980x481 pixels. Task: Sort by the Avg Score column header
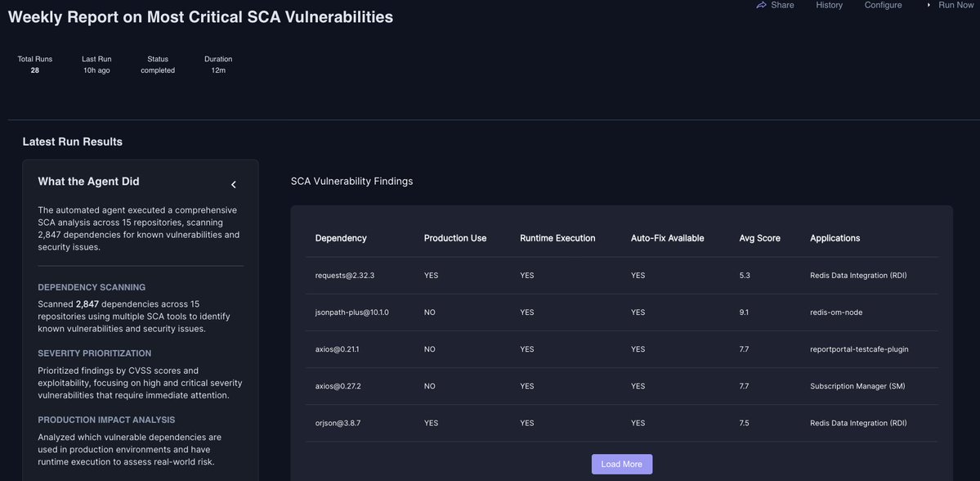tap(759, 238)
